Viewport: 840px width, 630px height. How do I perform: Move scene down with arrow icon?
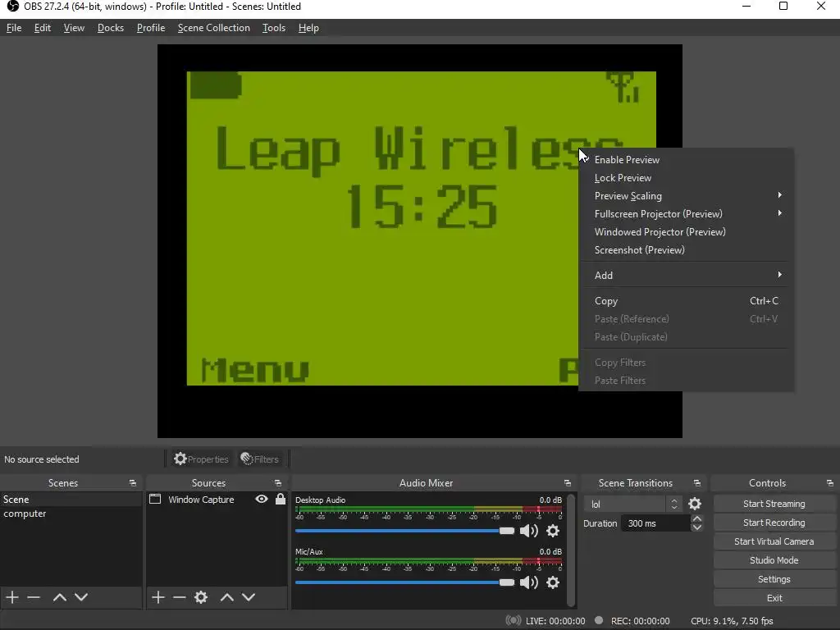pos(81,597)
